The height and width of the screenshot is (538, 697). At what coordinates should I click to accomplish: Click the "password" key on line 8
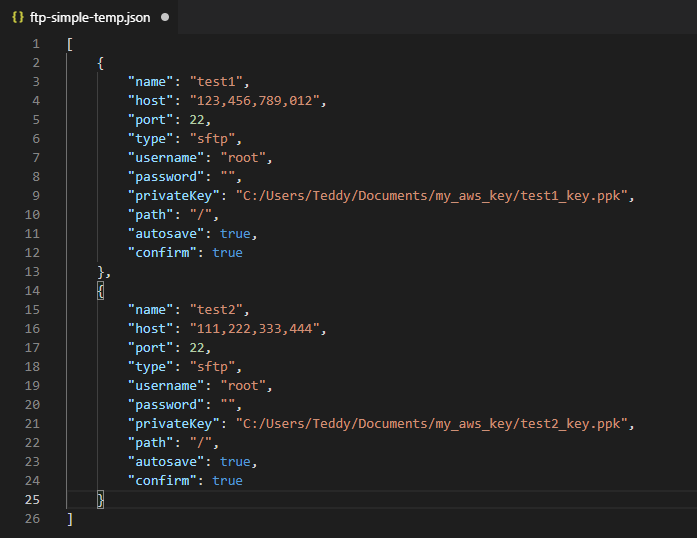[166, 177]
